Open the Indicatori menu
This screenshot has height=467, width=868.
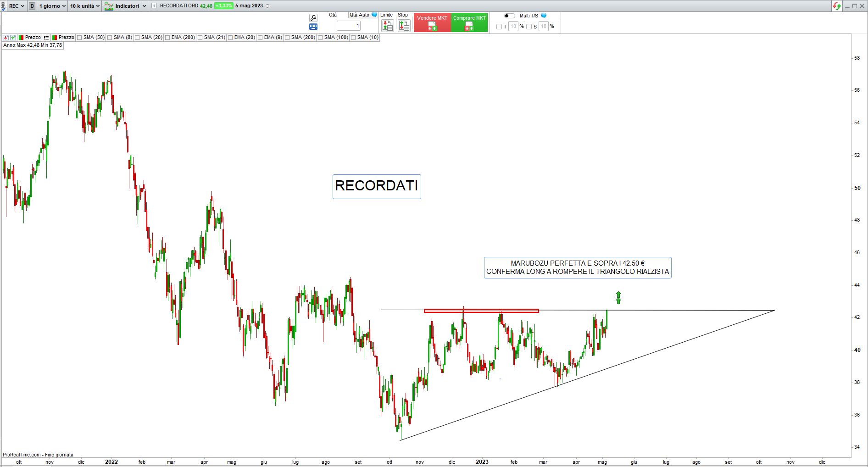point(122,6)
